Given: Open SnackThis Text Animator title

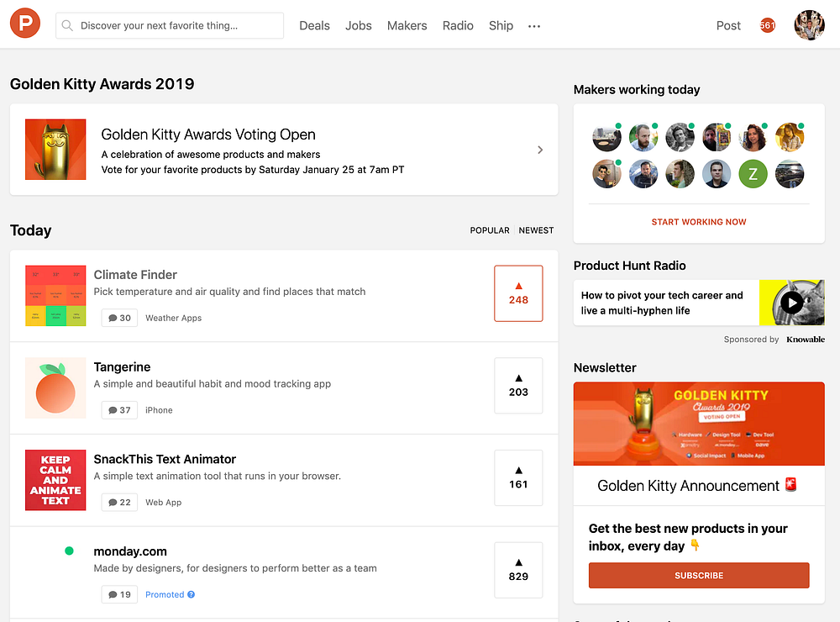Looking at the screenshot, I should pyautogui.click(x=165, y=459).
